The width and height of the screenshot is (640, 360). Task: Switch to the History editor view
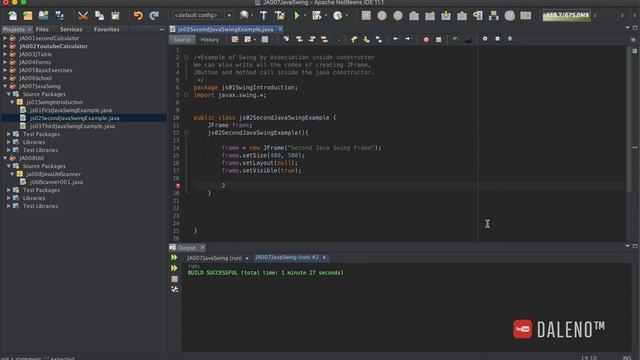click(x=209, y=40)
